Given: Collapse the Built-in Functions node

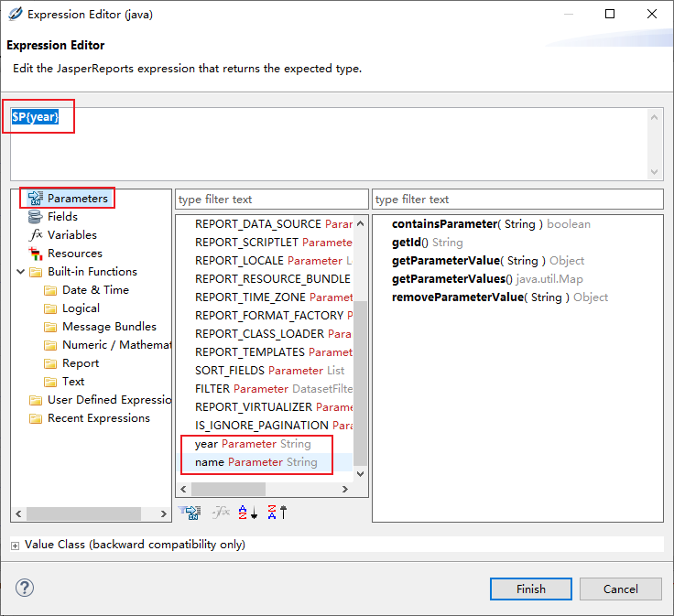Looking at the screenshot, I should [x=20, y=272].
